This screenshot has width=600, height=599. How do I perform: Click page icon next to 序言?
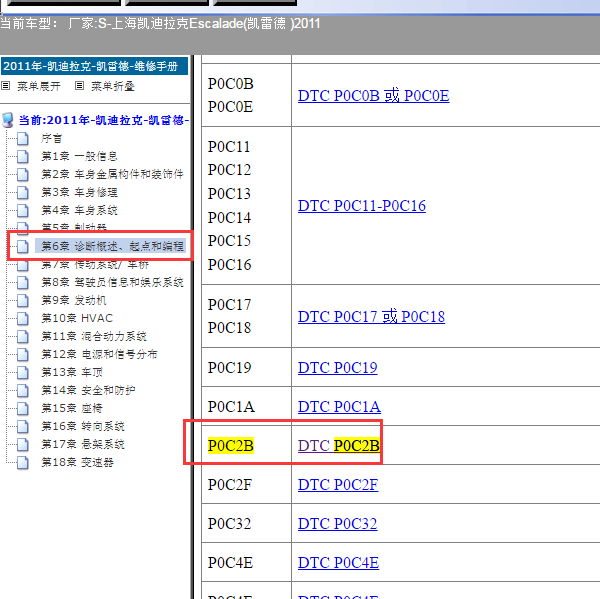[x=23, y=139]
